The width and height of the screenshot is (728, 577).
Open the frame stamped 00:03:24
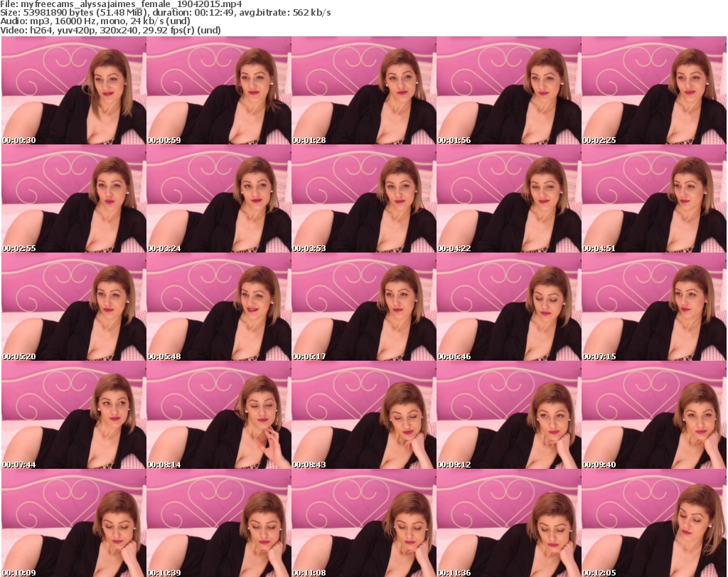click(x=219, y=198)
